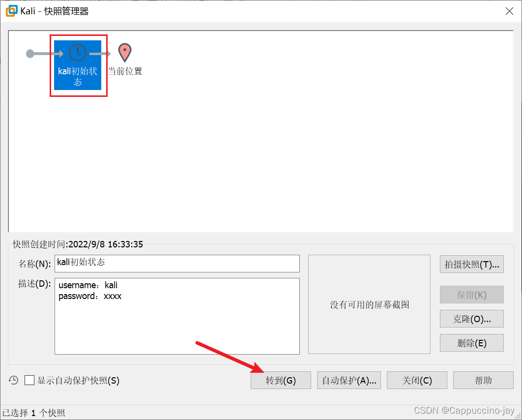Viewport: 522px width, 420px height.
Task: Select the 当前位置 pin marker
Action: (x=125, y=53)
